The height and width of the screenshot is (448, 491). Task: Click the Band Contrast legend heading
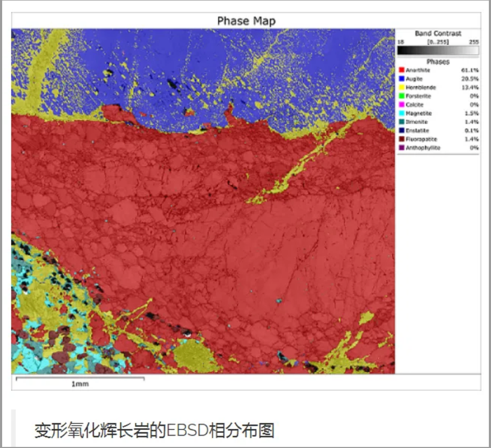[438, 33]
